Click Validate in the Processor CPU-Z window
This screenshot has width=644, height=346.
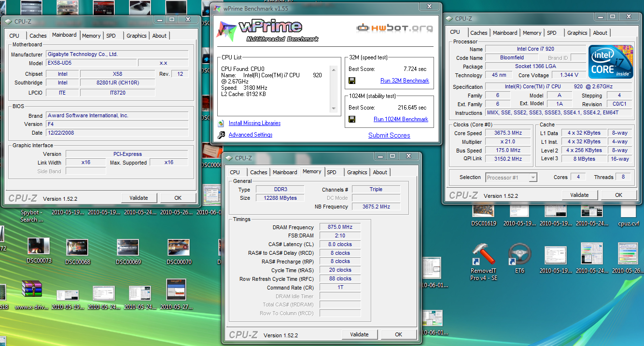point(579,195)
